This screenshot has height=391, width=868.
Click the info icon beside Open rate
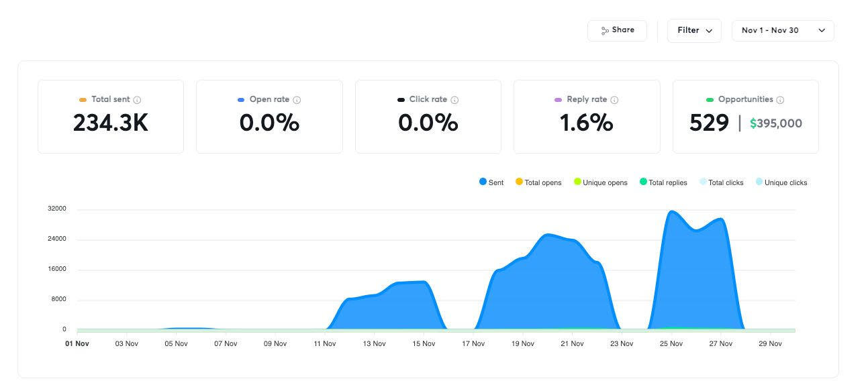[297, 100]
